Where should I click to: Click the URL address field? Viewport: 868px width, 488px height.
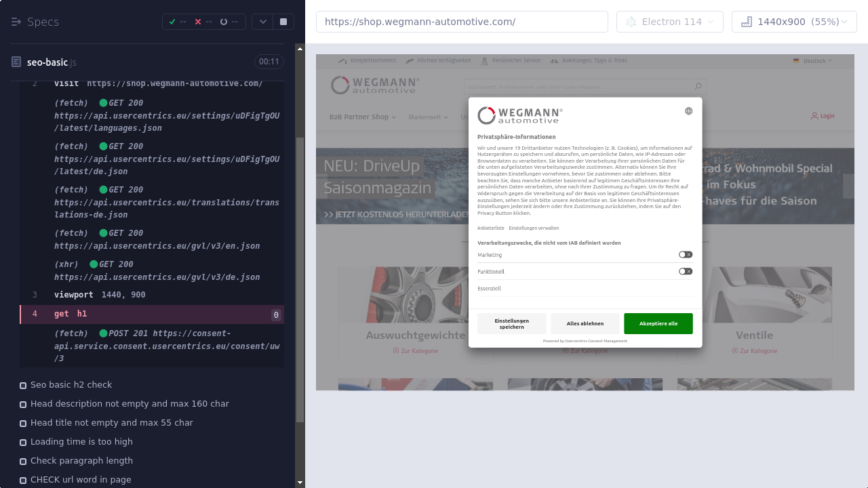click(x=461, y=22)
